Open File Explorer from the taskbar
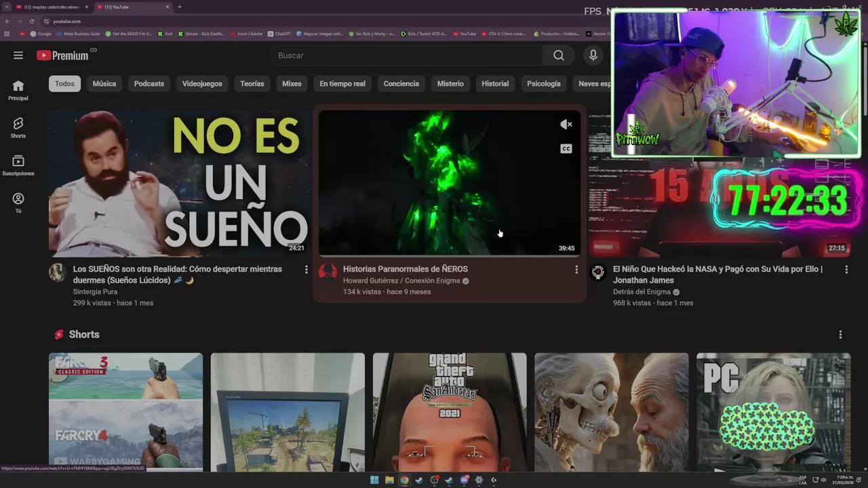 (x=389, y=480)
